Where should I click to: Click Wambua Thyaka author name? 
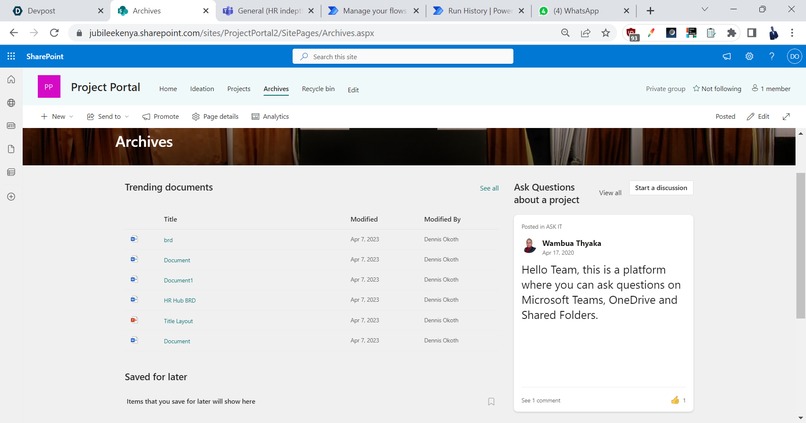click(572, 244)
